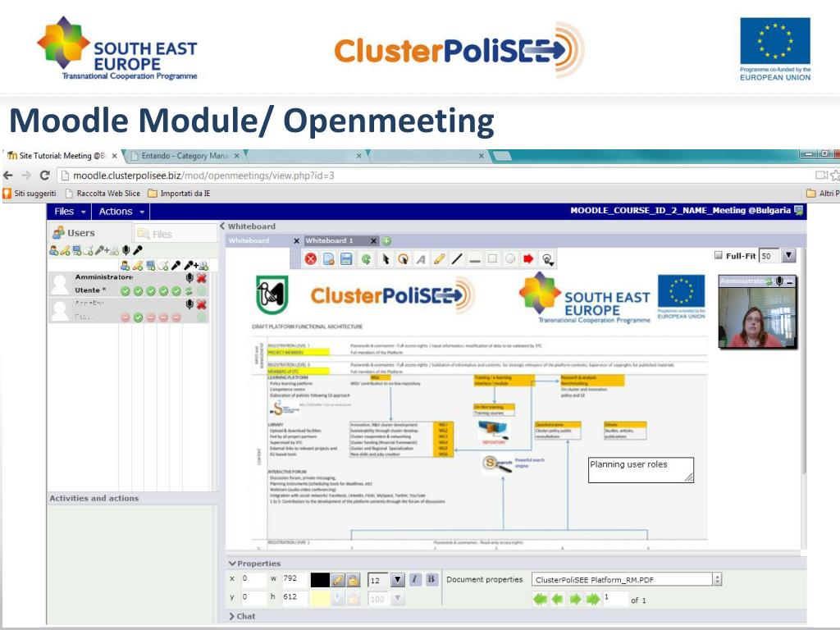Open the Actions menu
Image resolution: width=840 pixels, height=630 pixels.
[121, 212]
